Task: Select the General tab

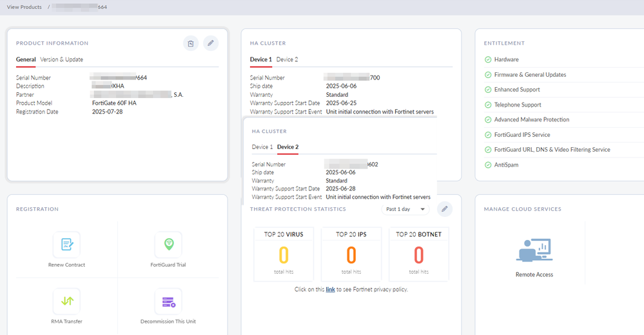Action: point(26,59)
